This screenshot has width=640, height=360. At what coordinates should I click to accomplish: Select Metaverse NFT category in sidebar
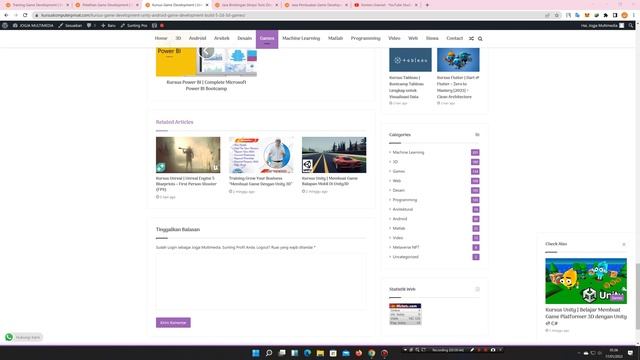(406, 247)
